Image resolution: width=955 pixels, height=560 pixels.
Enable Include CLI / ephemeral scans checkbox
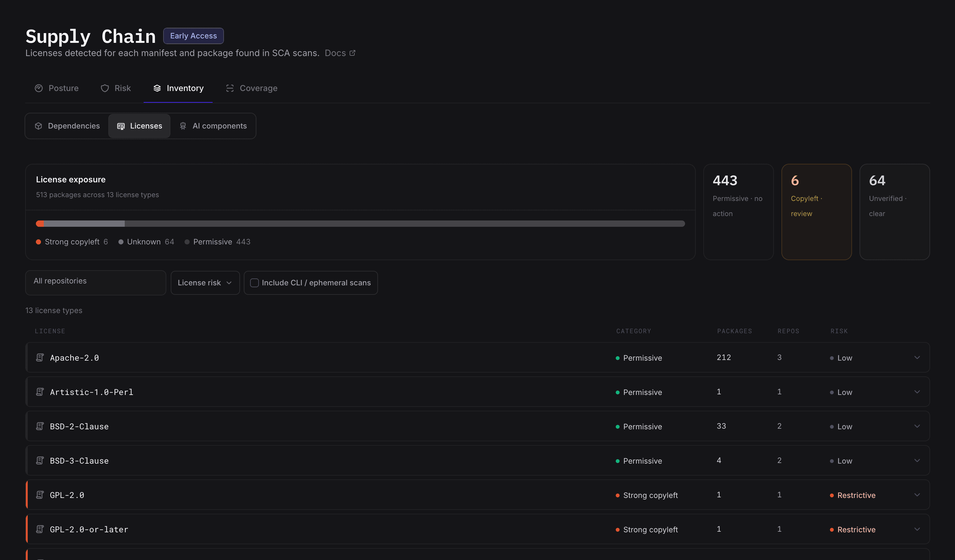255,283
